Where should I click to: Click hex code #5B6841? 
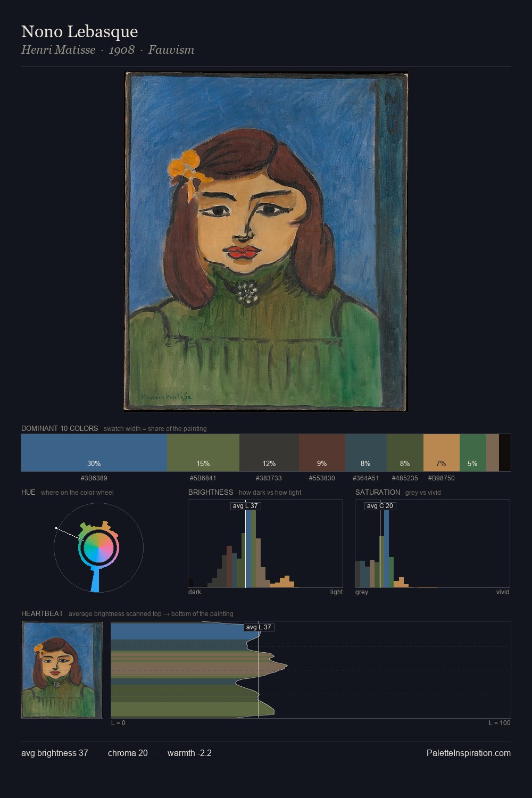[203, 478]
